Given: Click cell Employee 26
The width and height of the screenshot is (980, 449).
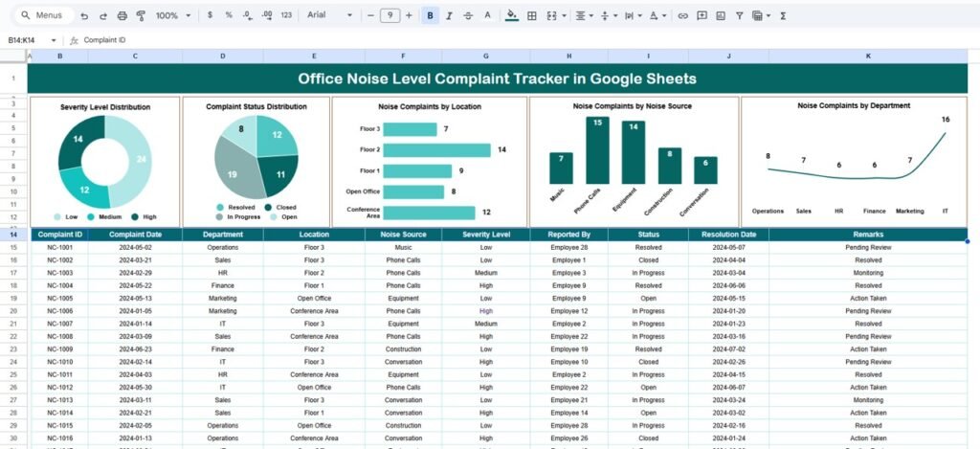Looking at the screenshot, I should 568,438.
